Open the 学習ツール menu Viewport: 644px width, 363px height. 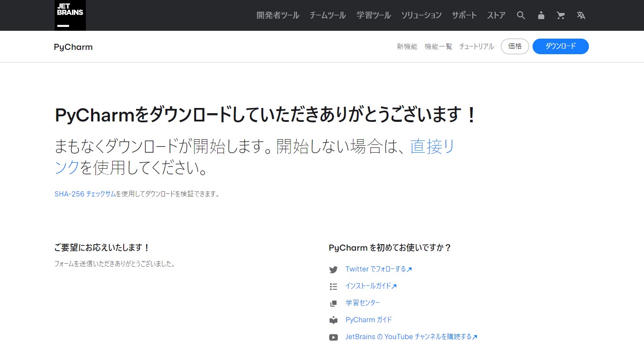(x=374, y=16)
